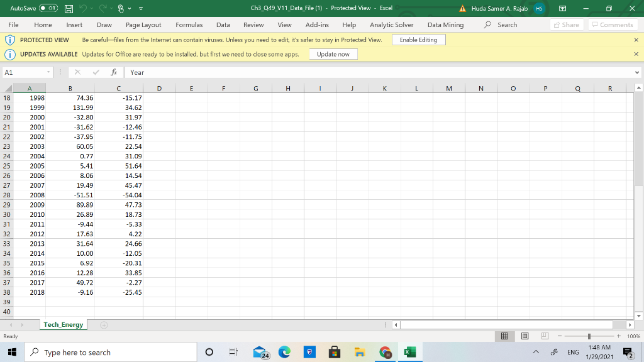
Task: Select the Tech_Energy sheet tab
Action: click(x=63, y=324)
